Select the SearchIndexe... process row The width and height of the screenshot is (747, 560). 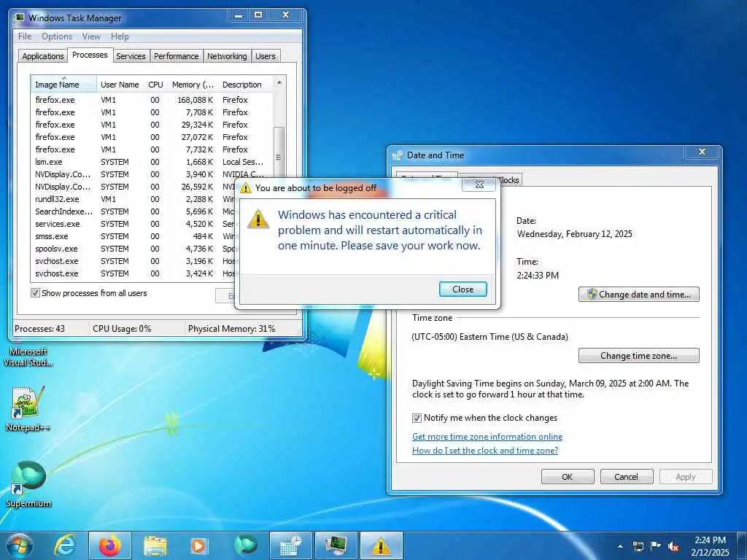(x=134, y=211)
